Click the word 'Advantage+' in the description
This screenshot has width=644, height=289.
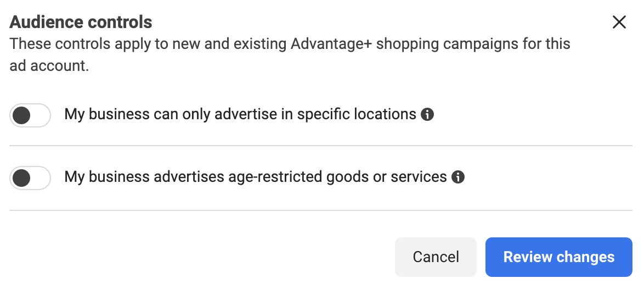point(331,44)
